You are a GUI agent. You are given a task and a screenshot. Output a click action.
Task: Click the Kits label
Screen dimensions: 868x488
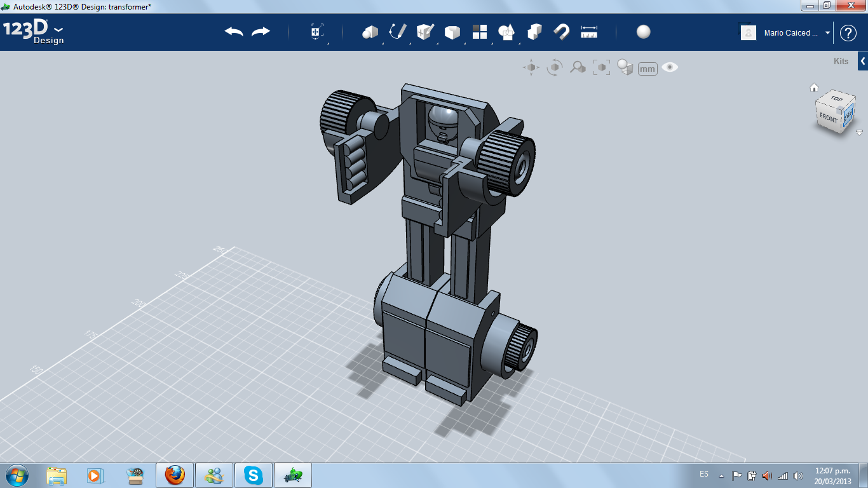pyautogui.click(x=841, y=62)
